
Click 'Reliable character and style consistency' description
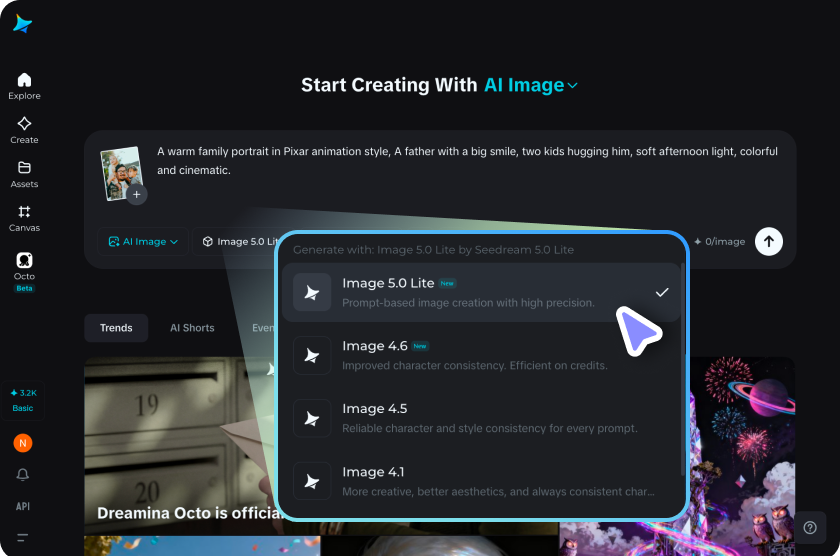(x=490, y=429)
